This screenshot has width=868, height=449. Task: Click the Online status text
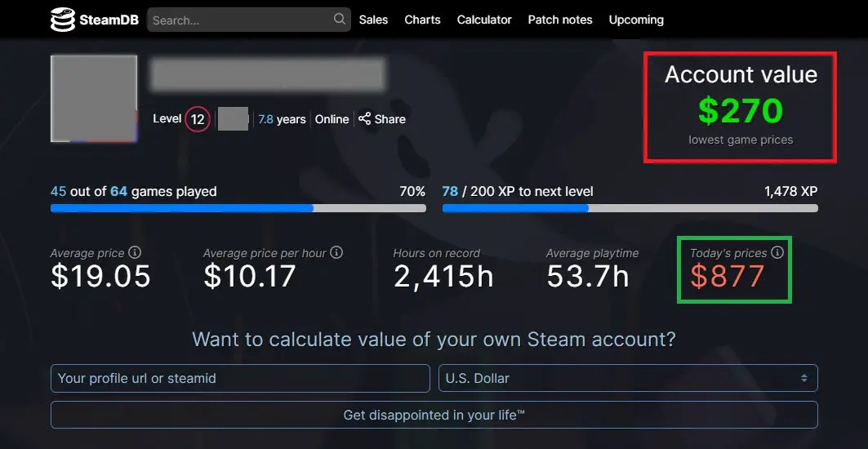tap(332, 119)
